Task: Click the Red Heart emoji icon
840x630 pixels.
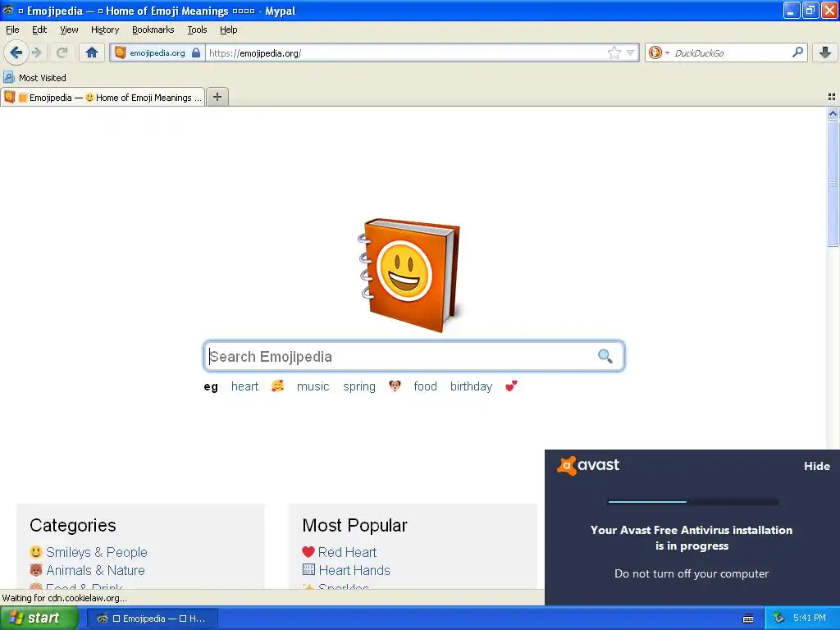Action: click(x=308, y=552)
